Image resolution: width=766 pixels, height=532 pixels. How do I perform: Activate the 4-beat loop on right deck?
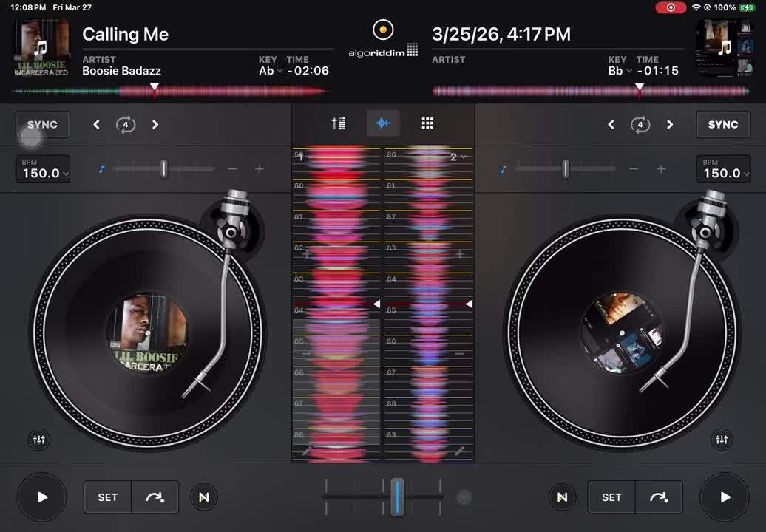pyautogui.click(x=640, y=124)
